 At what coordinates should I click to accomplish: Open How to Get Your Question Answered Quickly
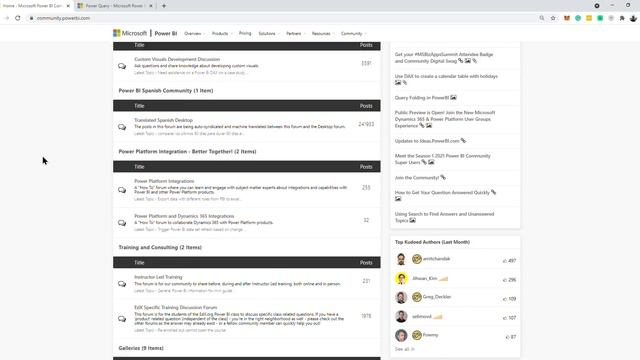[x=442, y=192]
